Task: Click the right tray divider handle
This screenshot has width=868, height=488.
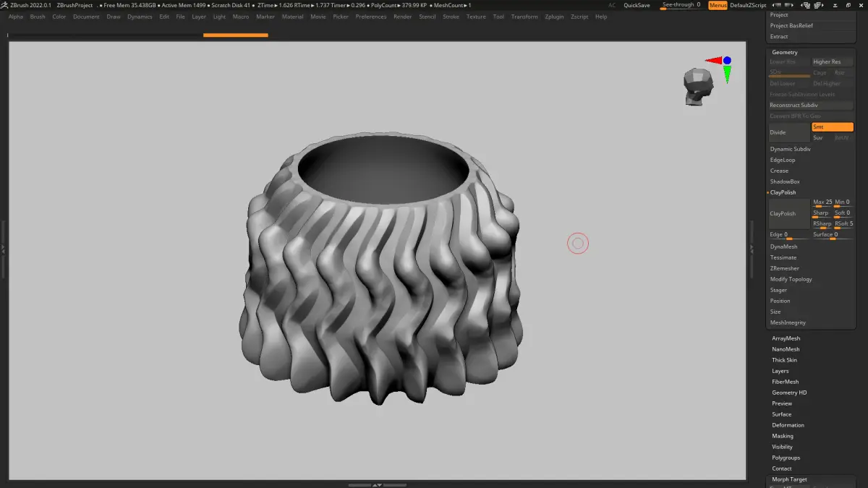Action: 752,248
